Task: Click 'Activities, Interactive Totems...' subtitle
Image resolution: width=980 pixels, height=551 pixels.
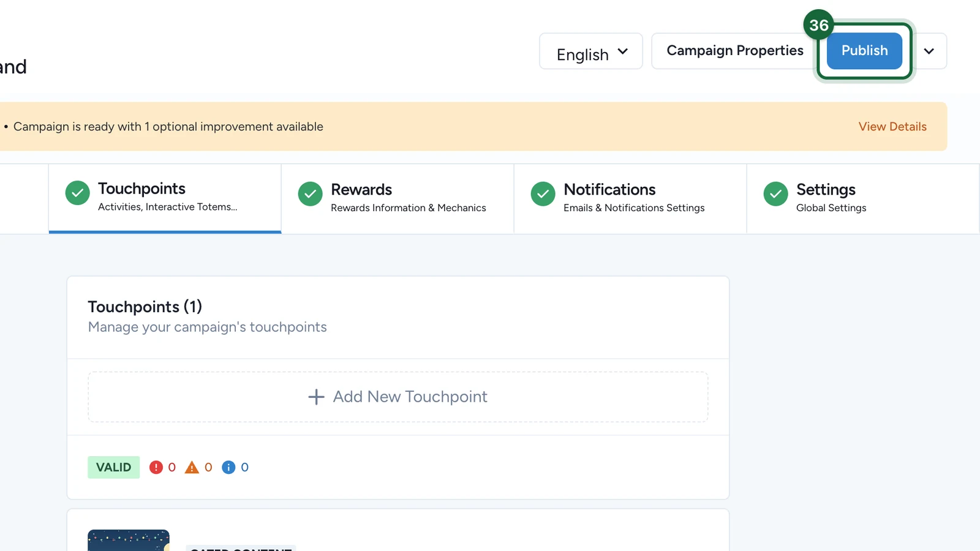Action: tap(168, 207)
